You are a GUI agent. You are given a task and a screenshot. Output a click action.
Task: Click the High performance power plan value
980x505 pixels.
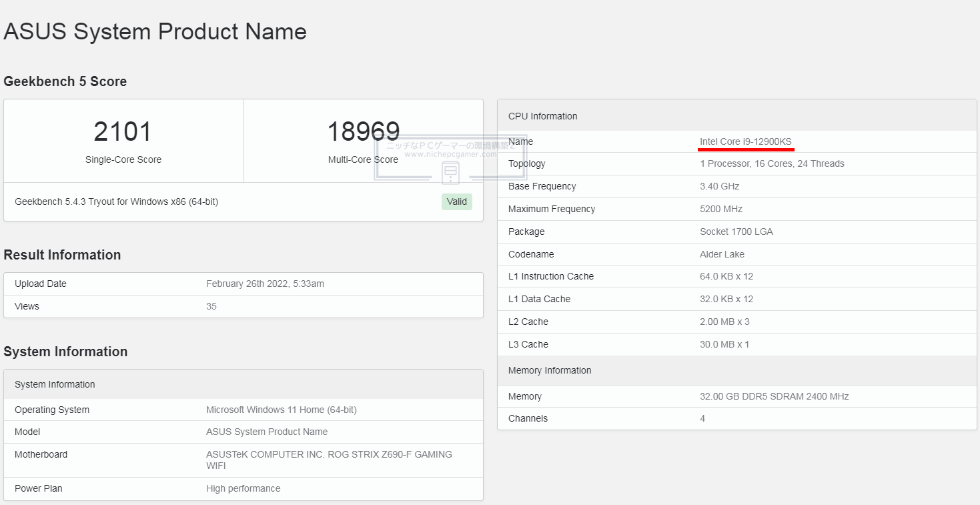coord(243,488)
